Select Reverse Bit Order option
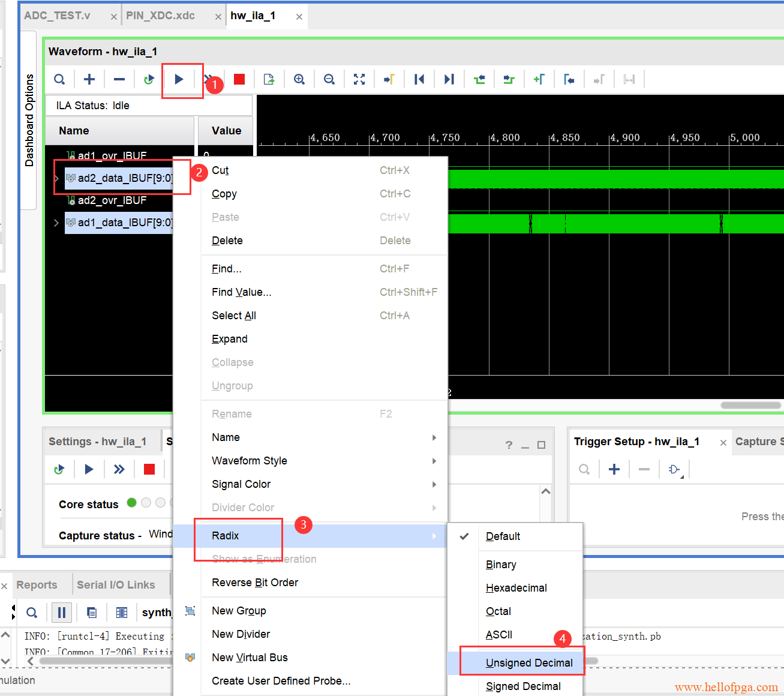784x696 pixels. [x=255, y=583]
